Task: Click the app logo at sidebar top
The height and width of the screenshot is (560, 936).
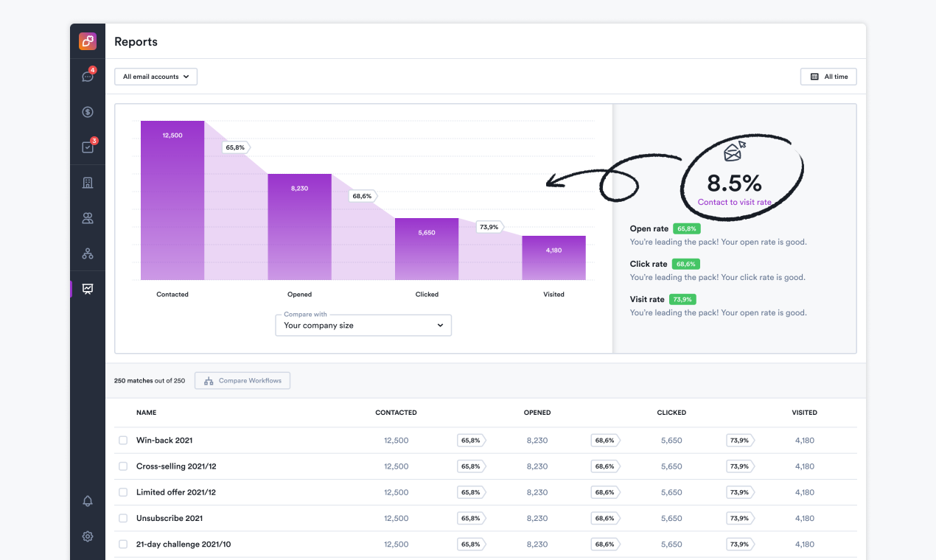Action: pyautogui.click(x=87, y=41)
